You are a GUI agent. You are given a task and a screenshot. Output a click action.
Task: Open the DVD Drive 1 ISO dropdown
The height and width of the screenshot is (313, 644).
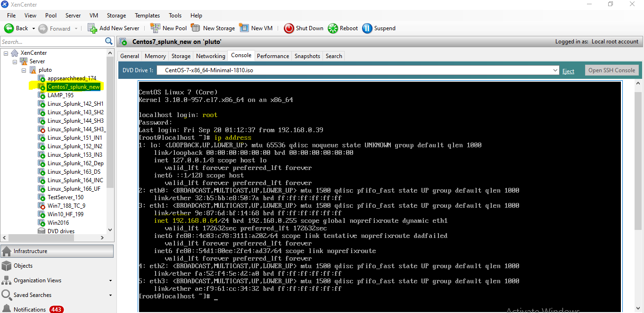pyautogui.click(x=556, y=70)
